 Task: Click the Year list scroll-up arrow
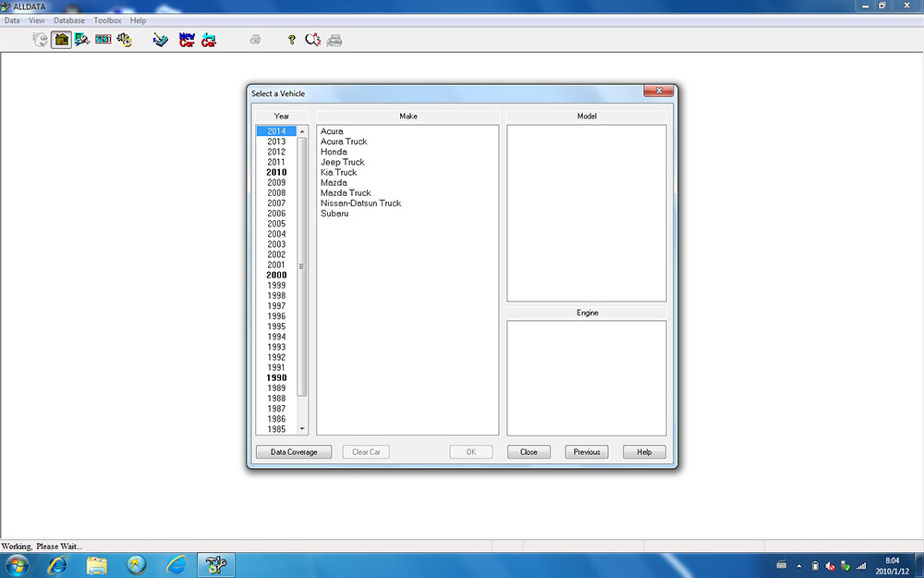tap(302, 131)
